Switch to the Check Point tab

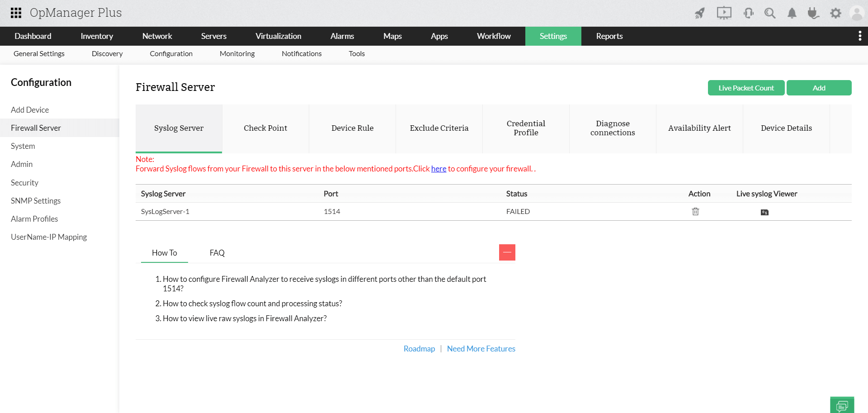tap(265, 128)
